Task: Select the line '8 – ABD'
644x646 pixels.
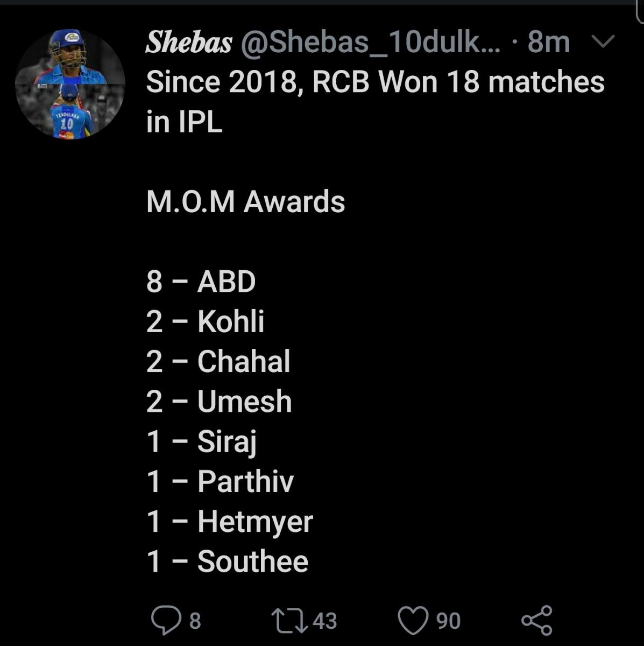Action: (x=201, y=282)
